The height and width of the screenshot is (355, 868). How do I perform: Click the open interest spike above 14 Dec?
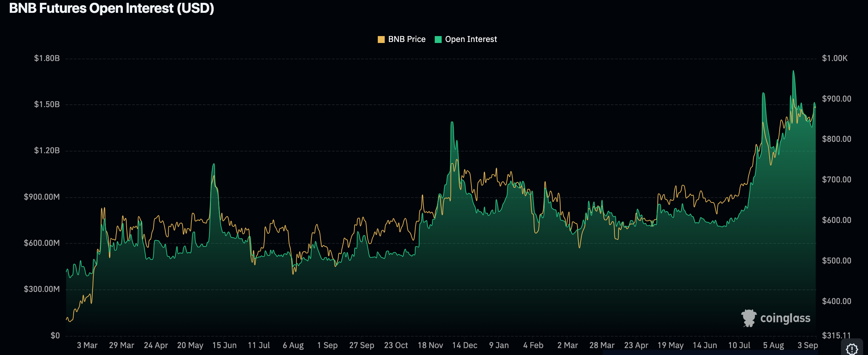(452, 122)
